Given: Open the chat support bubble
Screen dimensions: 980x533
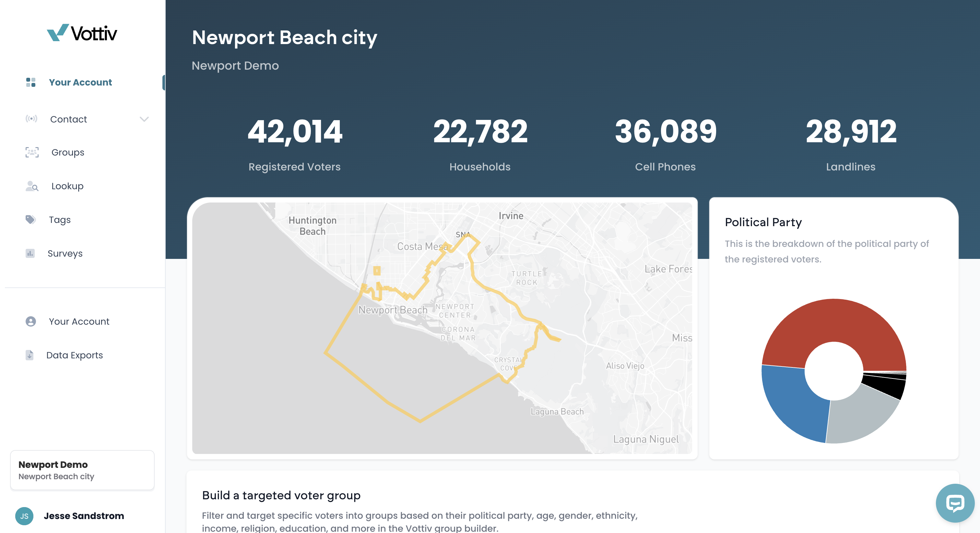Looking at the screenshot, I should pyautogui.click(x=955, y=503).
